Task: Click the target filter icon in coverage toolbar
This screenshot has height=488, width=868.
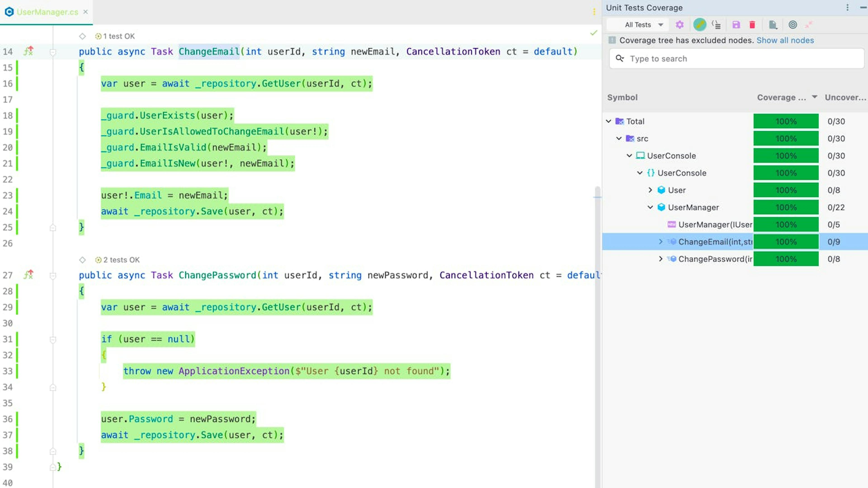Action: tap(793, 25)
